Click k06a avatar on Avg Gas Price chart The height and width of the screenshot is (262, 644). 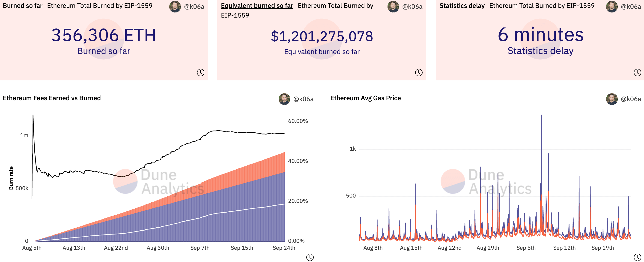point(612,99)
